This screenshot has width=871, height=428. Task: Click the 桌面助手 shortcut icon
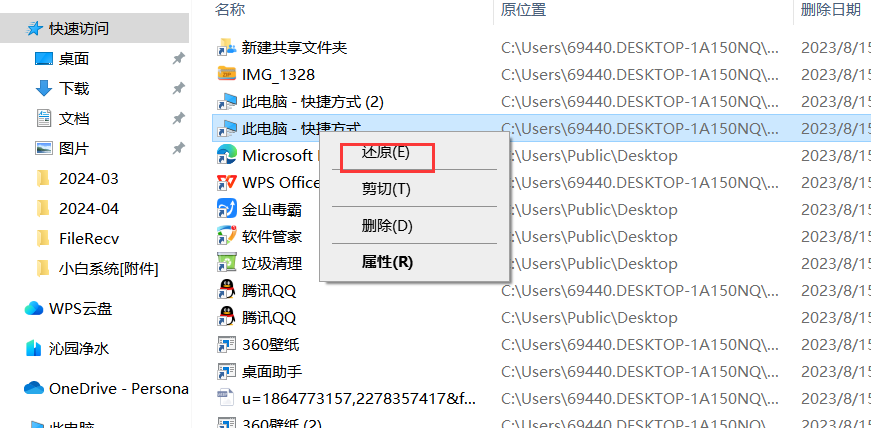click(226, 371)
